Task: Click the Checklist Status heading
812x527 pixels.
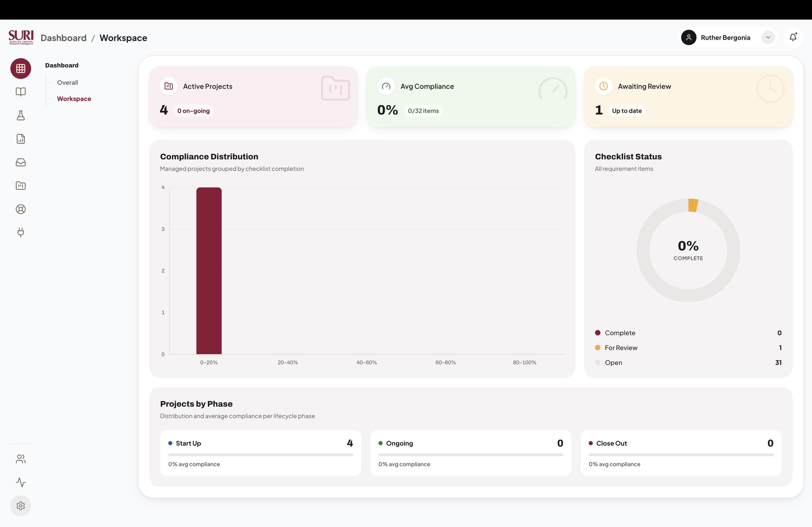Action: [628, 156]
